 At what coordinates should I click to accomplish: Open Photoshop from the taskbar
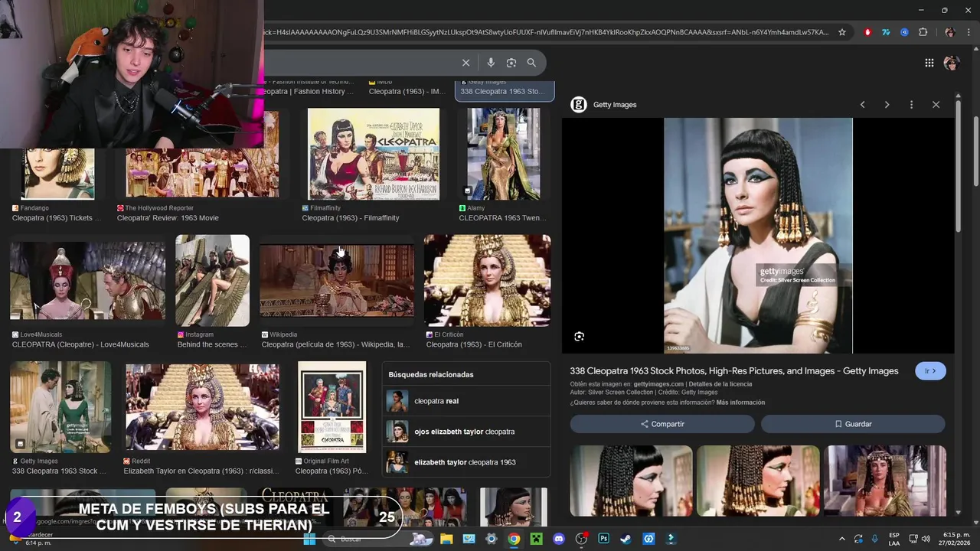[603, 539]
